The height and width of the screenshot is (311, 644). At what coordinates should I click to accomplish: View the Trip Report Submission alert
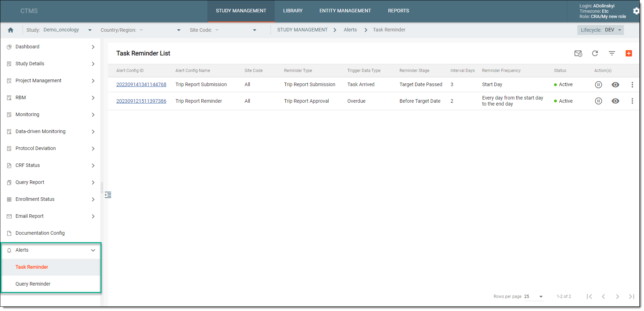tap(615, 85)
